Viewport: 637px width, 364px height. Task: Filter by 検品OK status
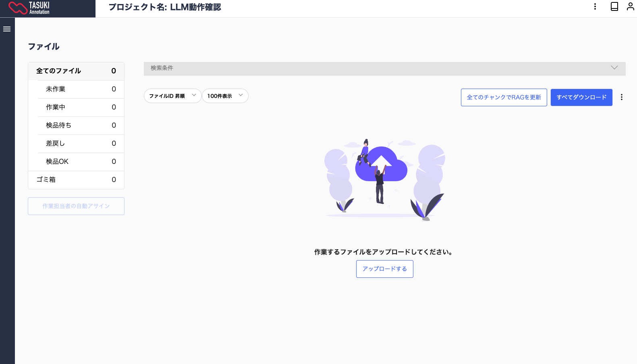80,161
